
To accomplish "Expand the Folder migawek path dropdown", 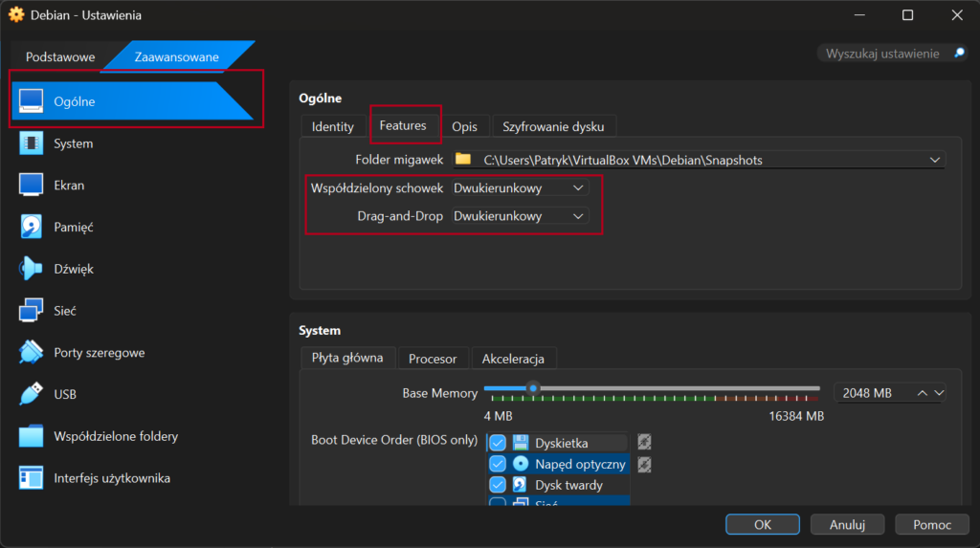I will click(x=935, y=160).
